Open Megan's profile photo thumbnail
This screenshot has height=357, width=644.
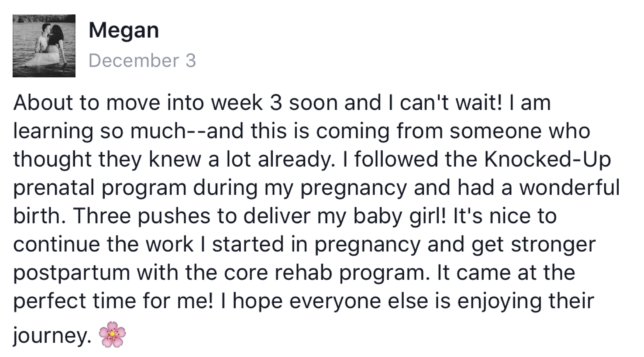pos(44,46)
